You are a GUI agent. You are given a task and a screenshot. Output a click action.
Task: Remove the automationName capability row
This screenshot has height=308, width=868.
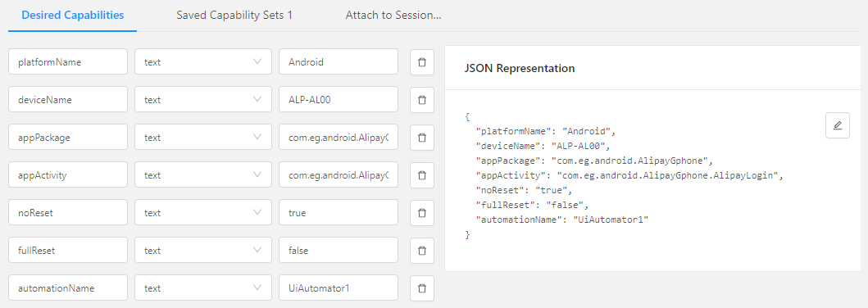pos(422,288)
